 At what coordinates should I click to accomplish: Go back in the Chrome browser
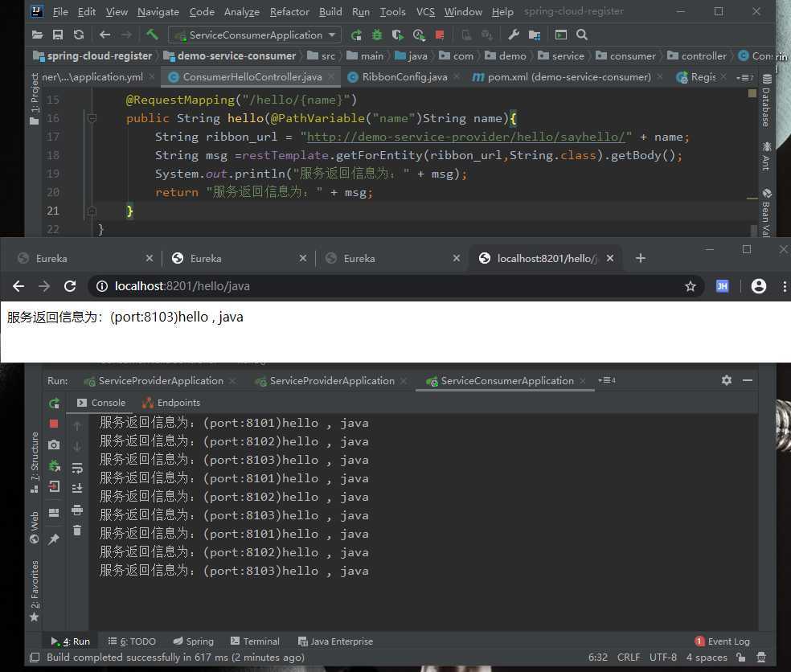[18, 286]
